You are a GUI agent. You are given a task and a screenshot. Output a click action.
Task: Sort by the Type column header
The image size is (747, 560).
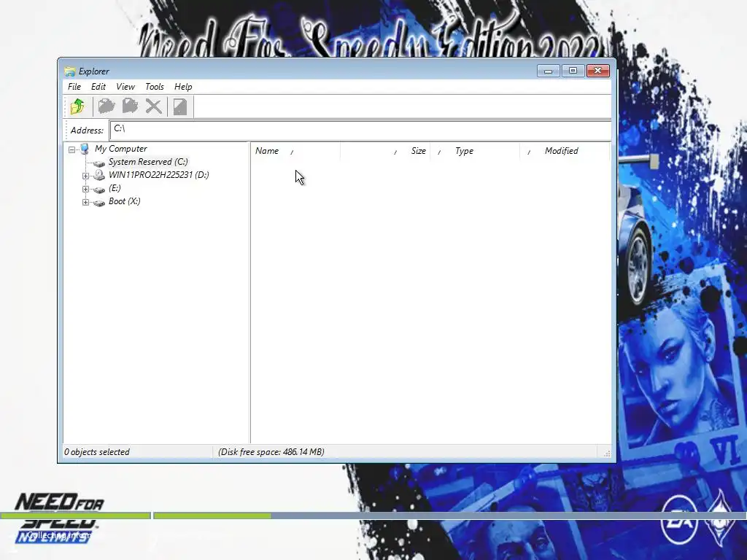[x=474, y=151]
